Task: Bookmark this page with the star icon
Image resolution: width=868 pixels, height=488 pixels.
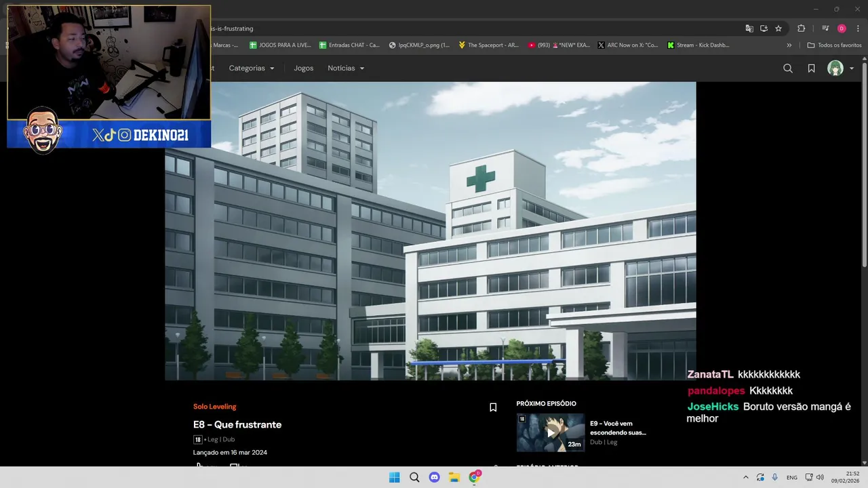Action: pyautogui.click(x=778, y=28)
